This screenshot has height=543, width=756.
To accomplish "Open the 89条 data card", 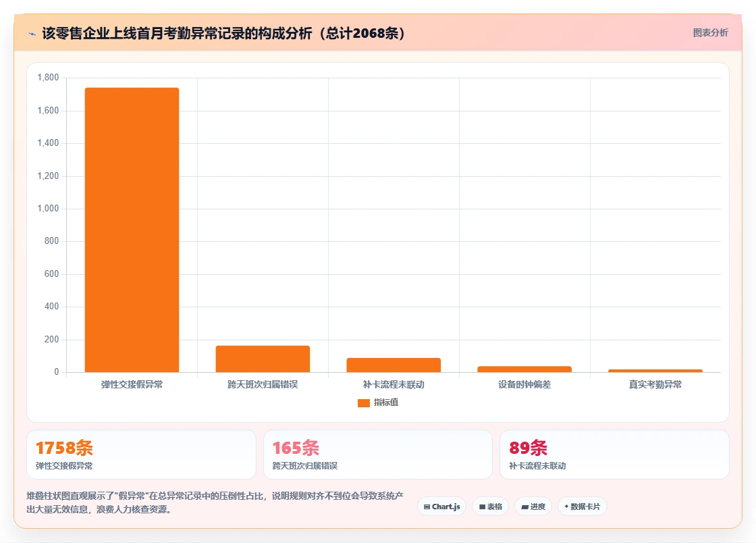I will click(x=614, y=455).
